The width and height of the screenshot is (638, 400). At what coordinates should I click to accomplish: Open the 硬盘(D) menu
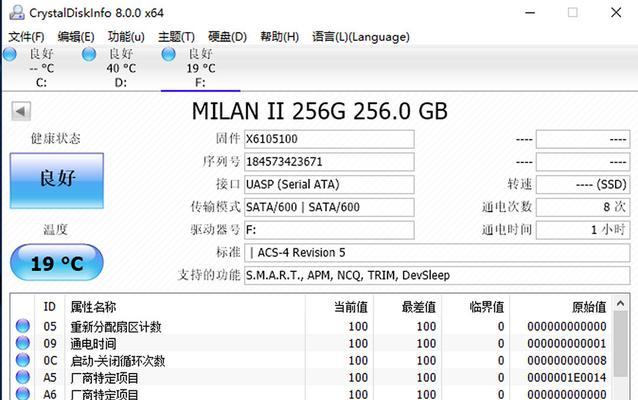click(227, 37)
